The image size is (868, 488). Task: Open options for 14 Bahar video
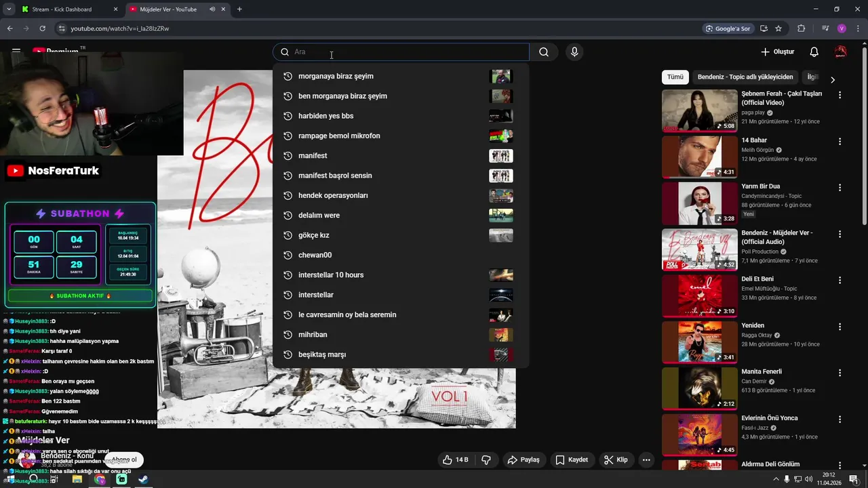(840, 142)
